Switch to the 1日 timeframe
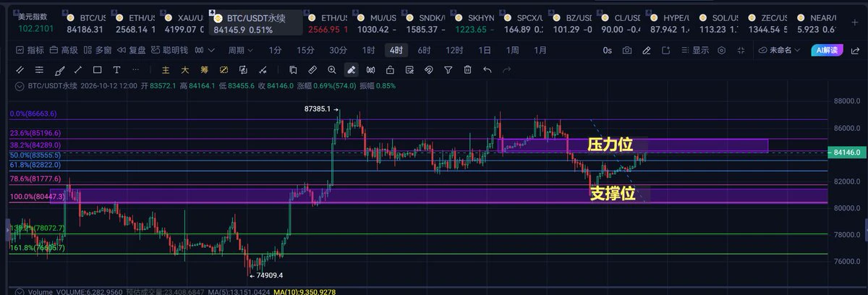The height and width of the screenshot is (295, 868). (485, 51)
